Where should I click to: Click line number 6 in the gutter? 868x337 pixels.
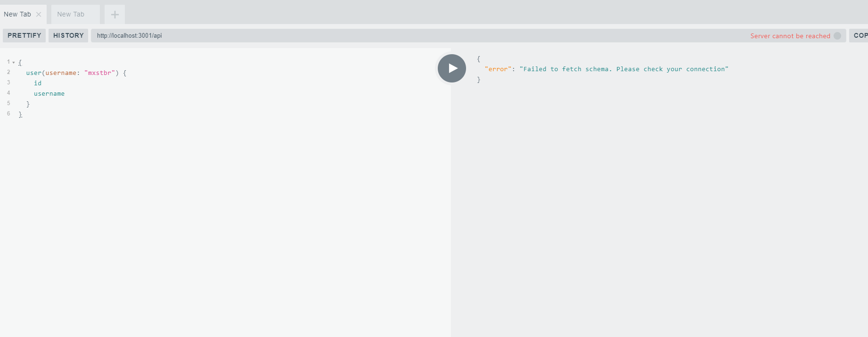tap(8, 114)
